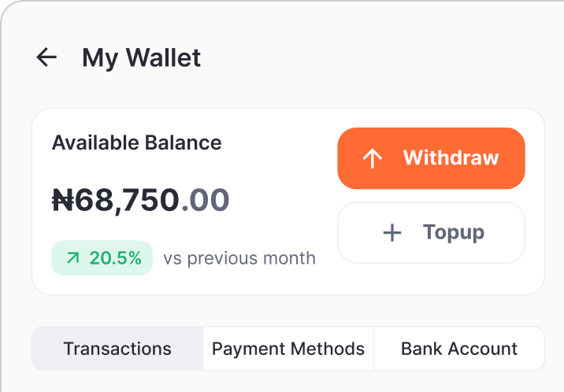Click the 'vs previous month' text

239,258
